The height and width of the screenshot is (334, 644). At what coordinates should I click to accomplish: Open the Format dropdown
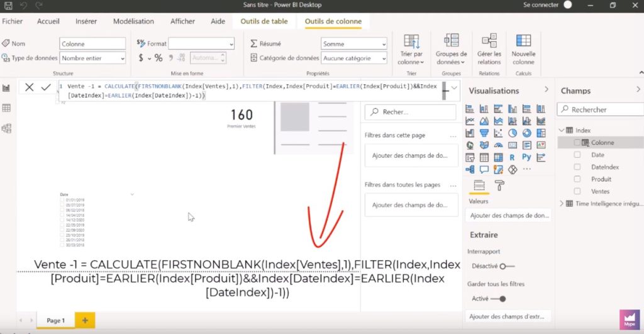pos(201,43)
